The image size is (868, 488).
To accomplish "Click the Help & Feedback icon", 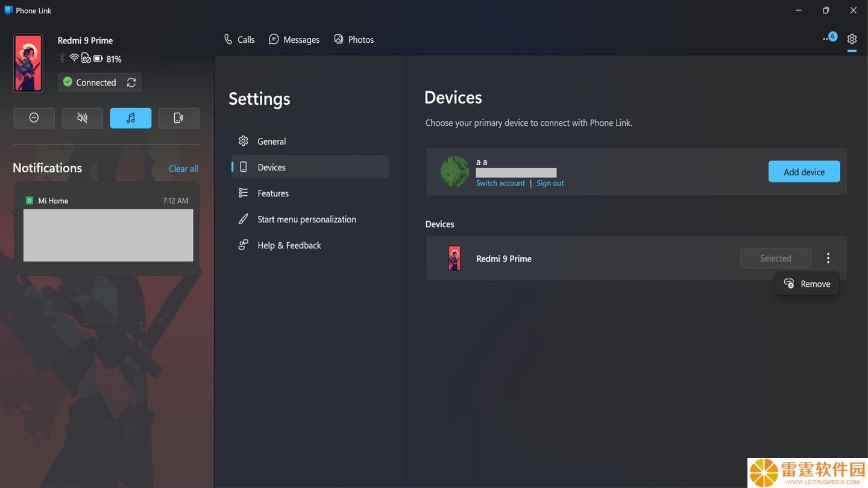I will tap(244, 245).
